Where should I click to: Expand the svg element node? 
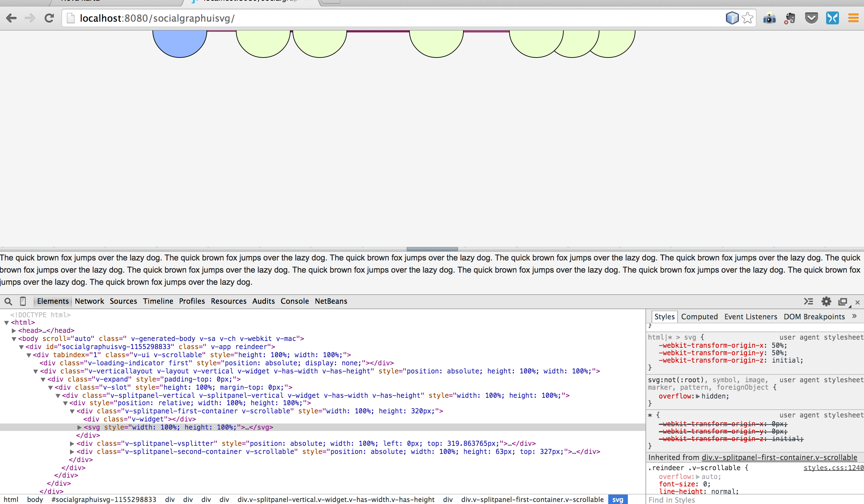pyautogui.click(x=79, y=428)
